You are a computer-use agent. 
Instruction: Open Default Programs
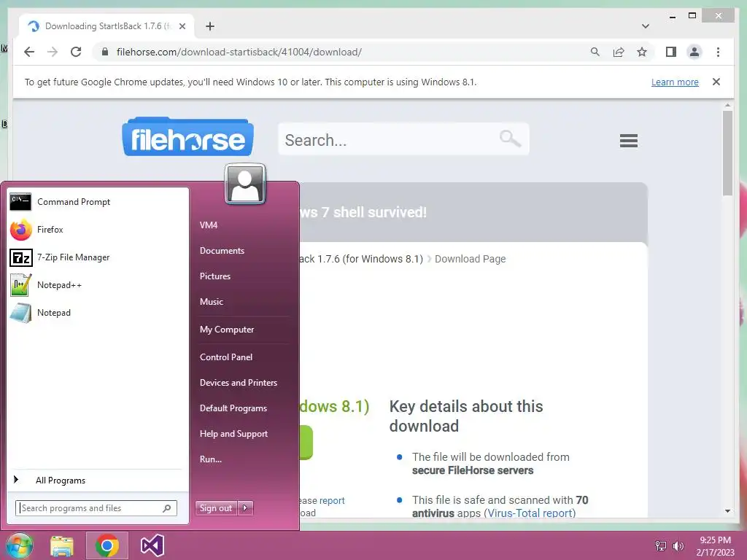[x=233, y=408]
